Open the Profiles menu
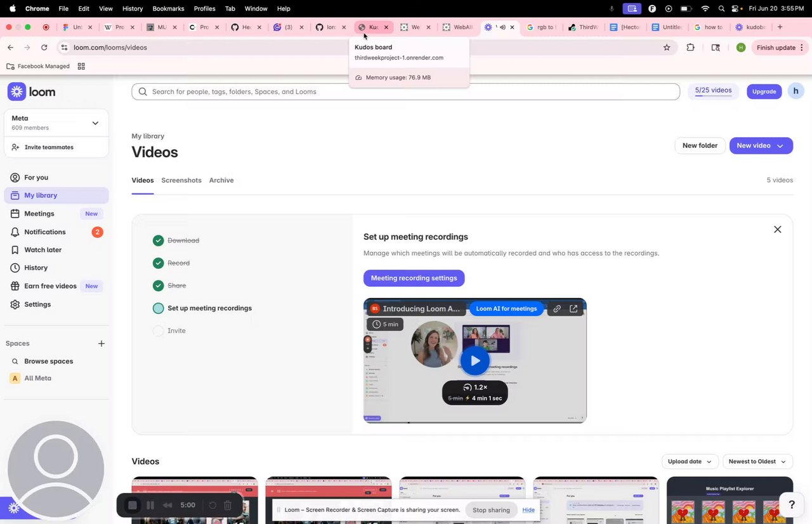Image resolution: width=812 pixels, height=524 pixels. coord(205,8)
